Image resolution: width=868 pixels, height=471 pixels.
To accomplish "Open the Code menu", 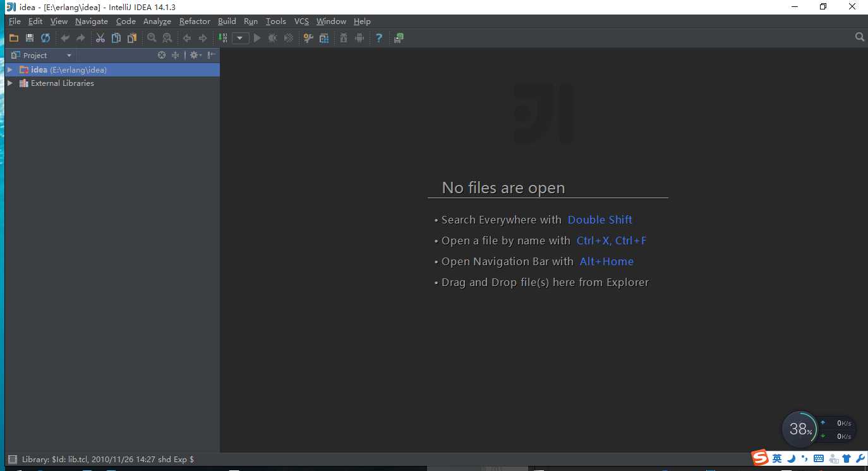I will tap(126, 21).
